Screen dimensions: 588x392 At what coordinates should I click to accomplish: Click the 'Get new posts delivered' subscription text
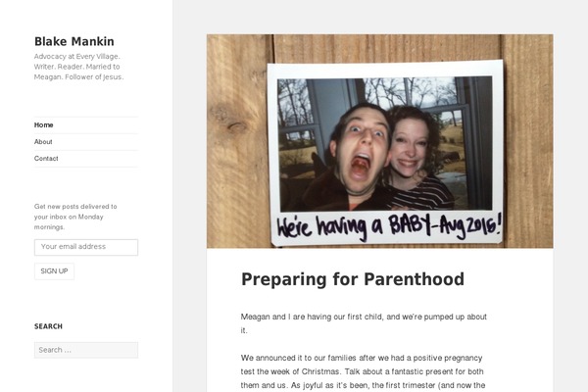(x=75, y=217)
